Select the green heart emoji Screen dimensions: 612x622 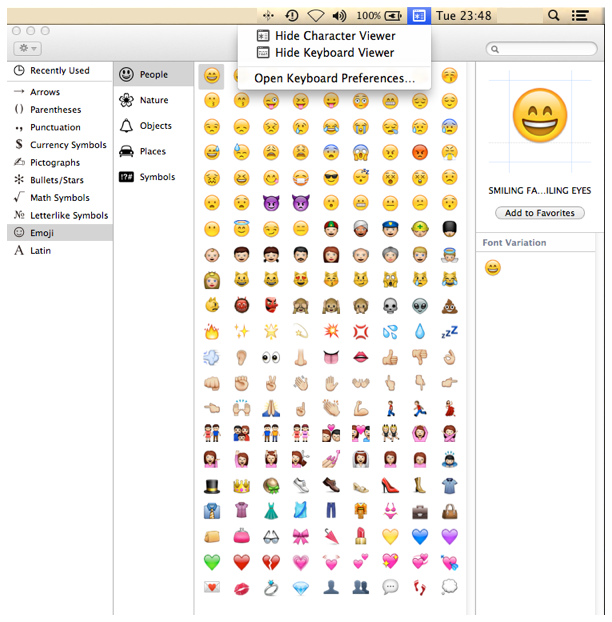tap(212, 562)
